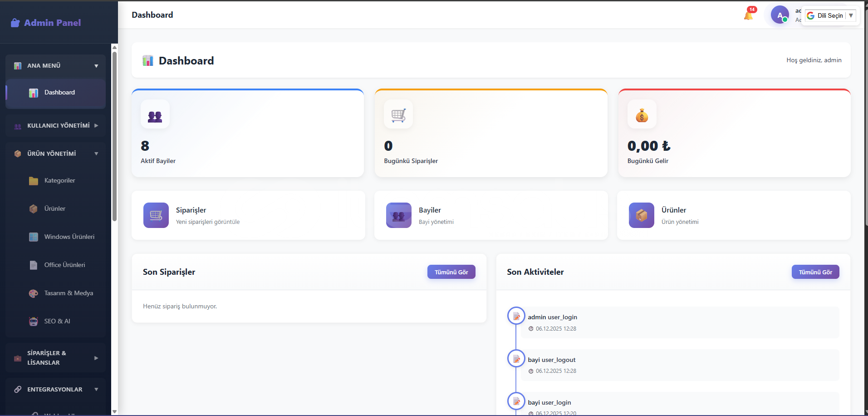Click the Ürünler box icon tile
This screenshot has height=416, width=868.
tap(641, 215)
